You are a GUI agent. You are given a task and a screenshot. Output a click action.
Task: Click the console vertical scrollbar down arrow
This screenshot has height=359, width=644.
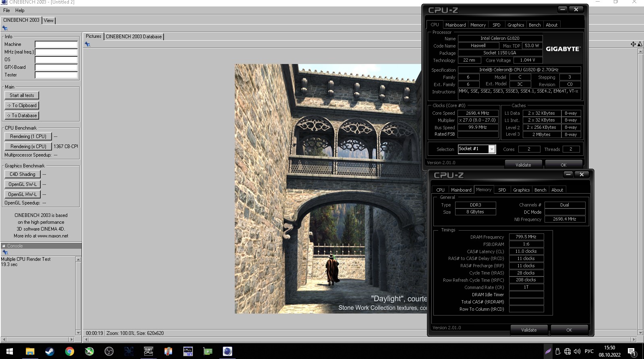[x=78, y=333]
